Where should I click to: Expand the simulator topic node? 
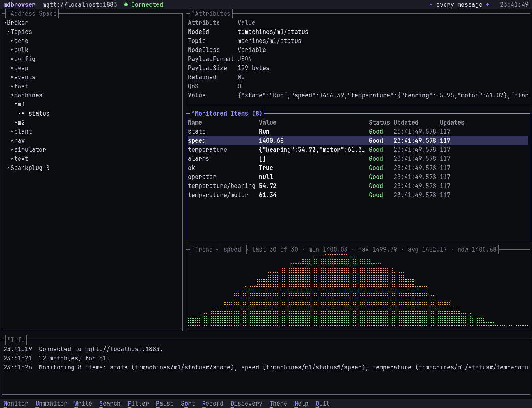coord(12,150)
